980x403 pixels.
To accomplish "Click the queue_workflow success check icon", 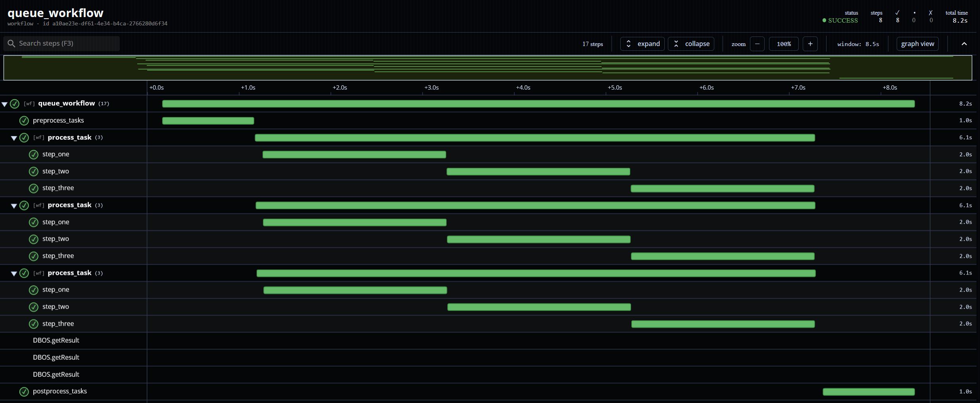I will [15, 104].
